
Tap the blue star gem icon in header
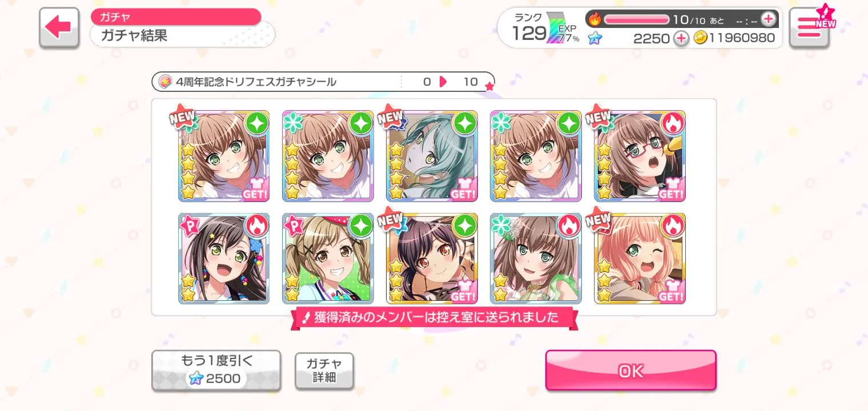(x=595, y=38)
